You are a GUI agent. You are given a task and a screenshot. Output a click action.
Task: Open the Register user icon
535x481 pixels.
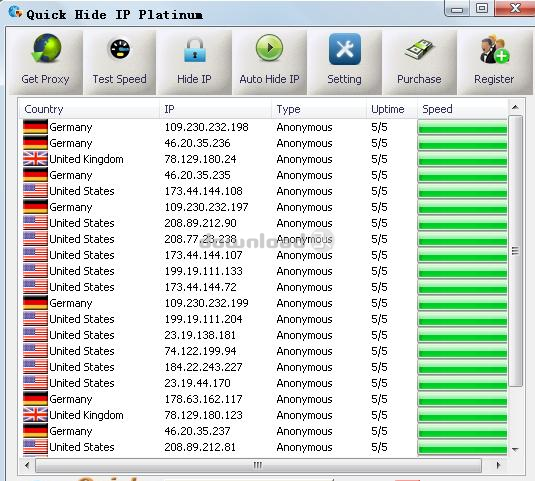click(494, 50)
